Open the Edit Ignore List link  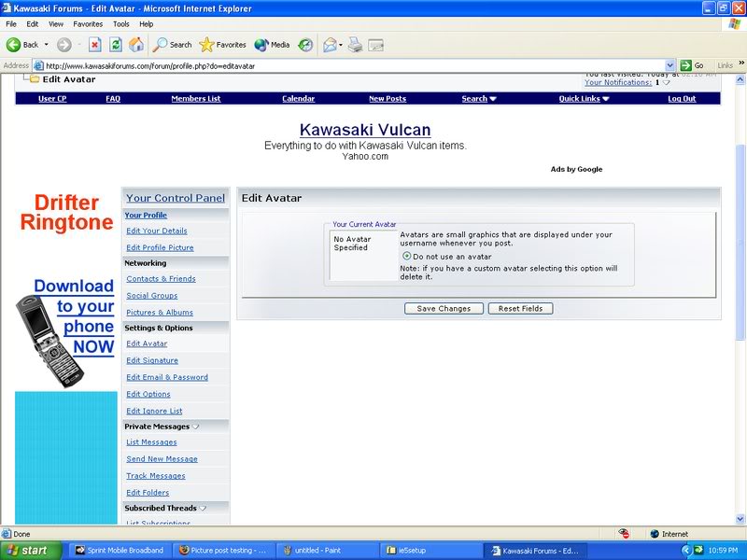point(154,411)
